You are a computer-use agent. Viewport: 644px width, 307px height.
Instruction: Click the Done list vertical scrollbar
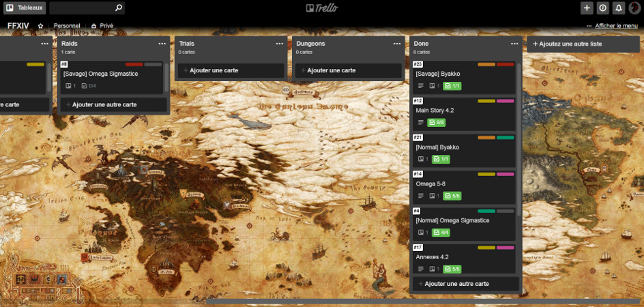coord(518,140)
